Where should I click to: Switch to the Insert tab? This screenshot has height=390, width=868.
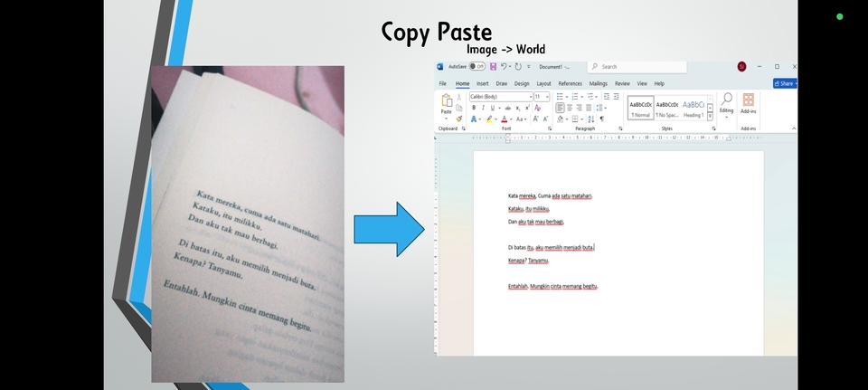pos(483,83)
